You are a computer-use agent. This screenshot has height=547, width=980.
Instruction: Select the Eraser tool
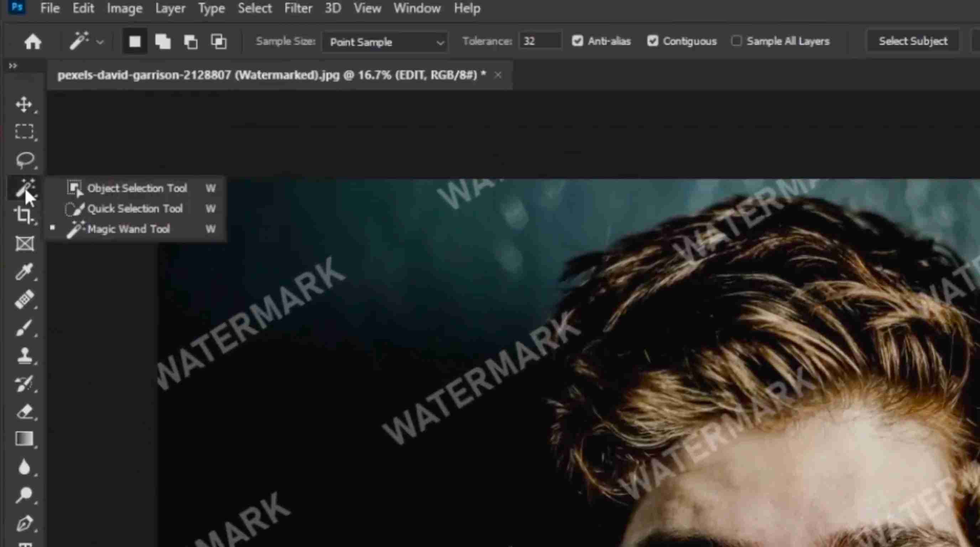(x=25, y=412)
